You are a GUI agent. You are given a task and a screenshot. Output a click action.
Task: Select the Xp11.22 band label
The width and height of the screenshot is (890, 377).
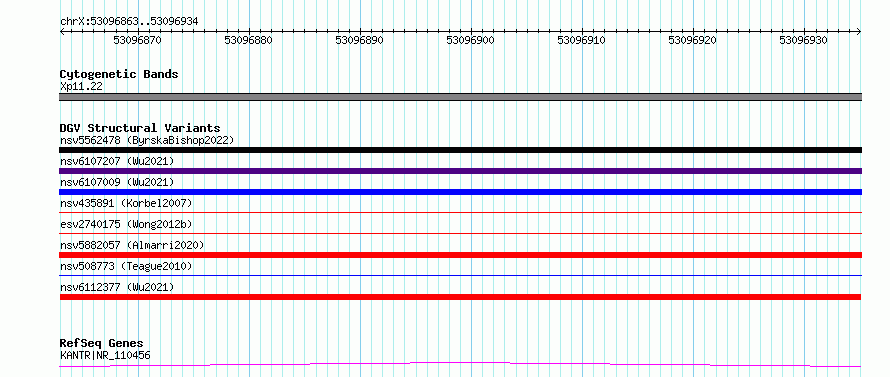[81, 86]
